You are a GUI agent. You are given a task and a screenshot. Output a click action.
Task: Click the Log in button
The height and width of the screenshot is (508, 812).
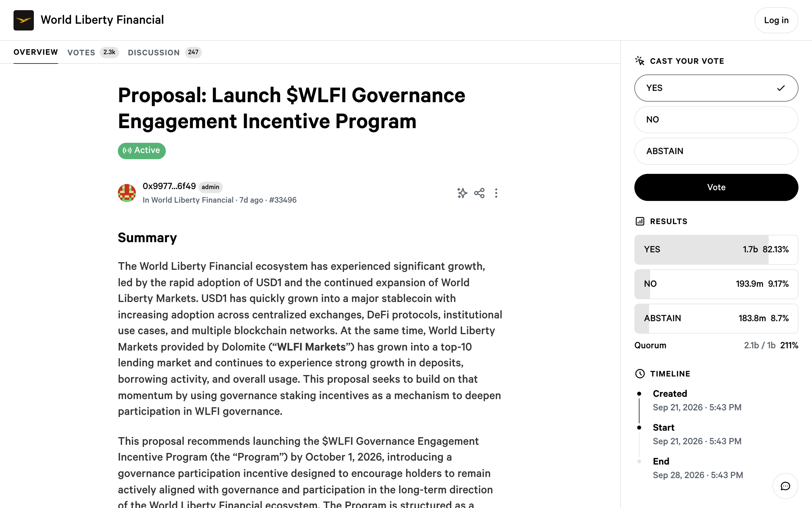point(776,20)
